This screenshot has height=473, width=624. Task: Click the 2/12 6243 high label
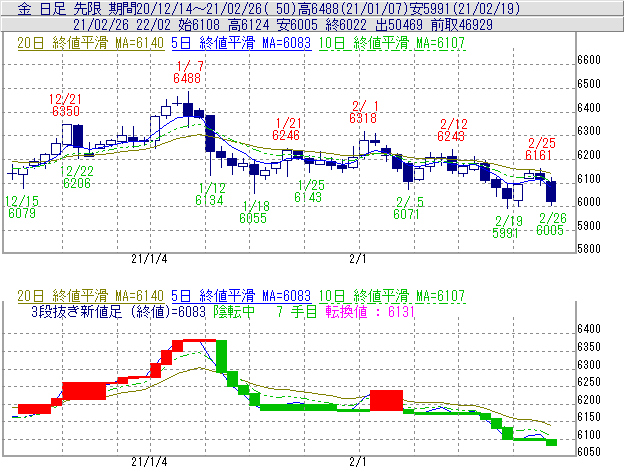pyautogui.click(x=452, y=130)
